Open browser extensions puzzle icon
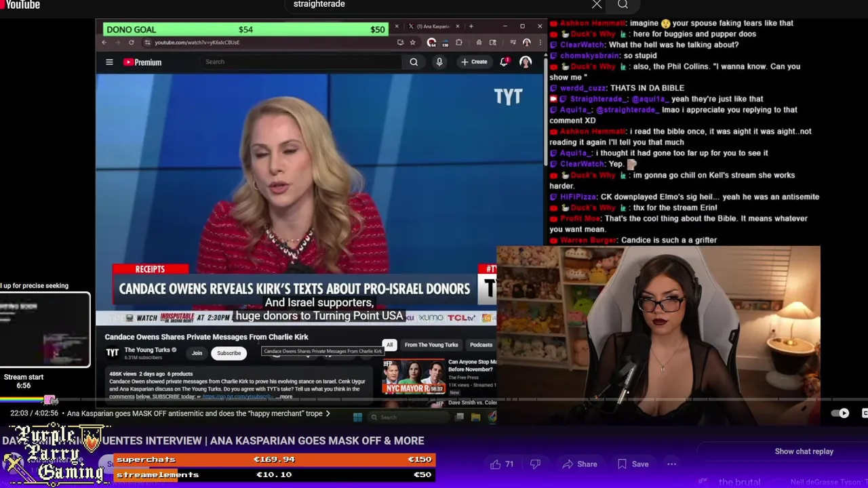Screen dimensions: 868x488 (459, 42)
